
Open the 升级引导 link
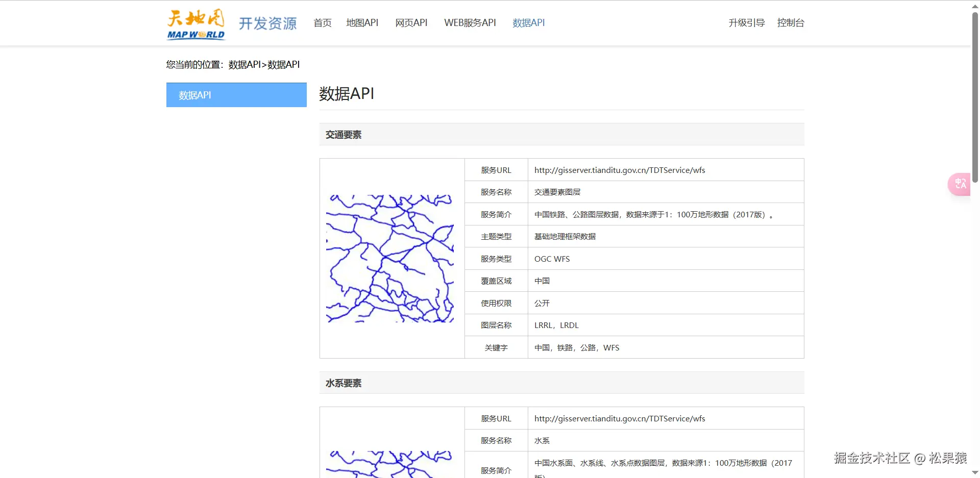point(746,23)
